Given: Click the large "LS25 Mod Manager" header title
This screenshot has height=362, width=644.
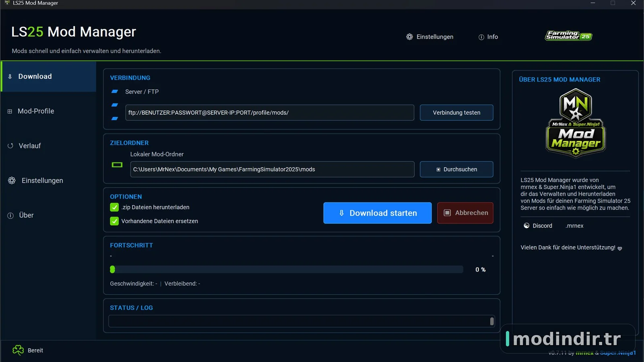Looking at the screenshot, I should 74,32.
